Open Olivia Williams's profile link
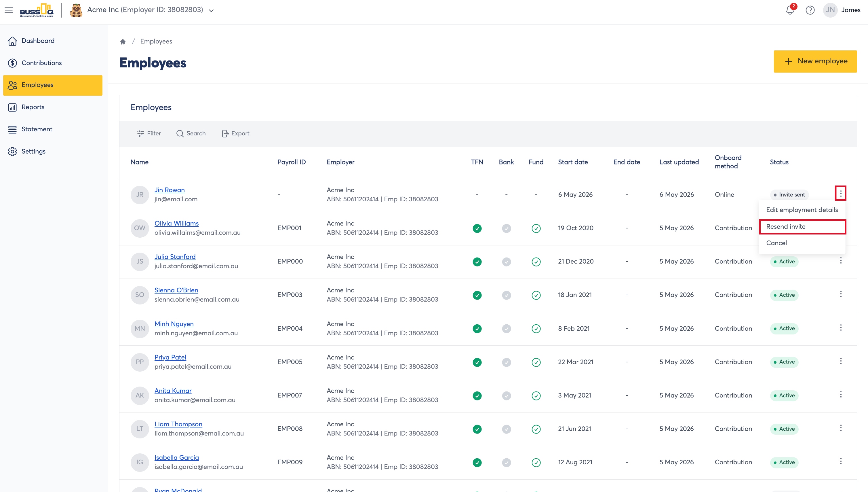 pyautogui.click(x=177, y=223)
